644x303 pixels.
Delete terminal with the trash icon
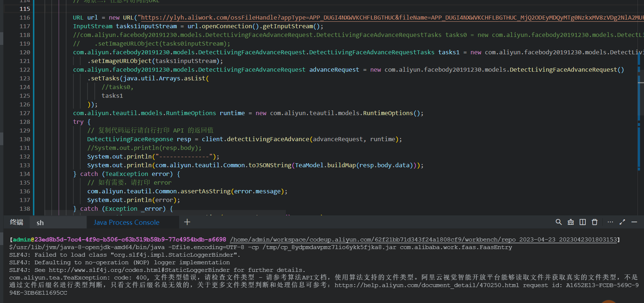point(594,222)
